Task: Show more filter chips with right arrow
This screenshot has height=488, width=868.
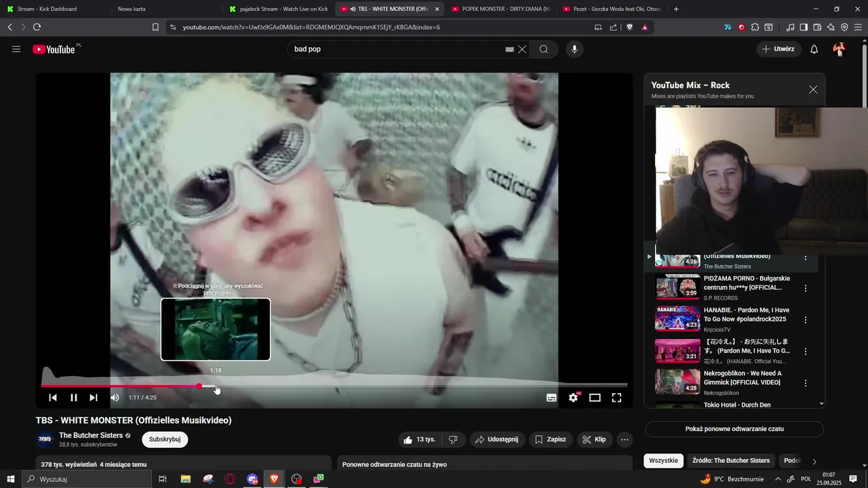Action: click(x=814, y=461)
